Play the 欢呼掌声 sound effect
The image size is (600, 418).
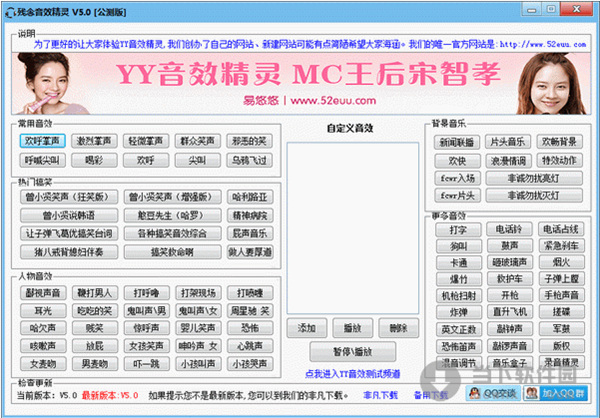42,141
